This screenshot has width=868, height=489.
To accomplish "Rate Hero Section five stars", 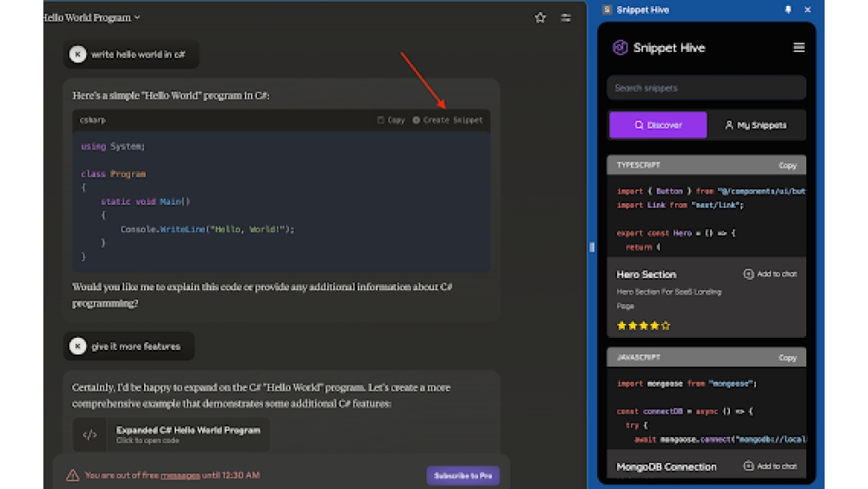I will pyautogui.click(x=666, y=327).
